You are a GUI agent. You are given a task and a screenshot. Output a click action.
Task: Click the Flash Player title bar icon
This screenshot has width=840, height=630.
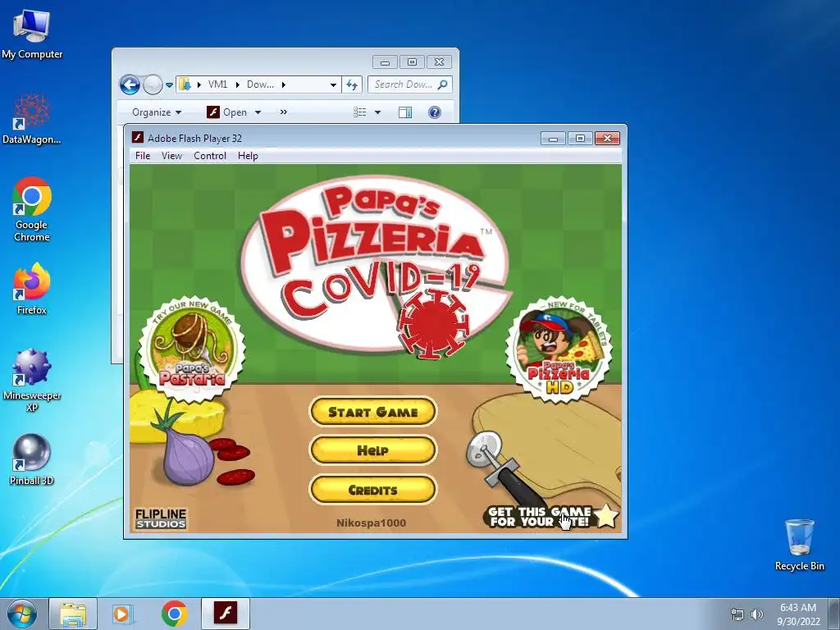tap(138, 138)
